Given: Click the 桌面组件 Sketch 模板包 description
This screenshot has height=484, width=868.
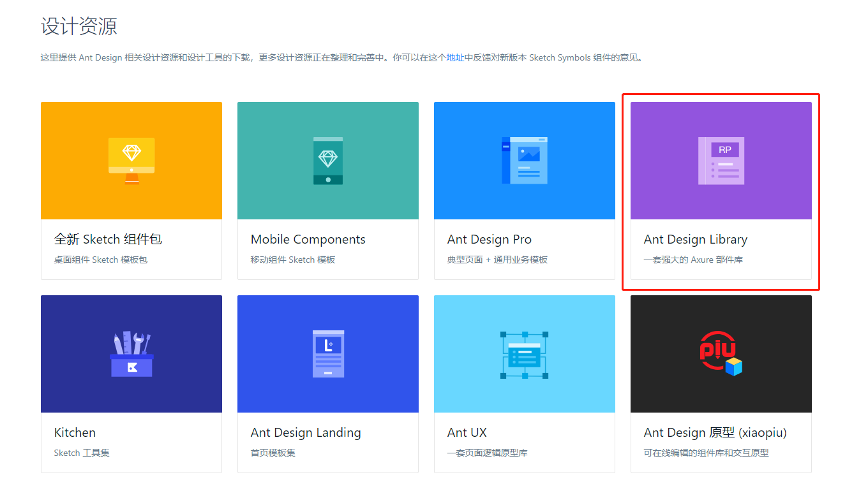Looking at the screenshot, I should [x=101, y=260].
